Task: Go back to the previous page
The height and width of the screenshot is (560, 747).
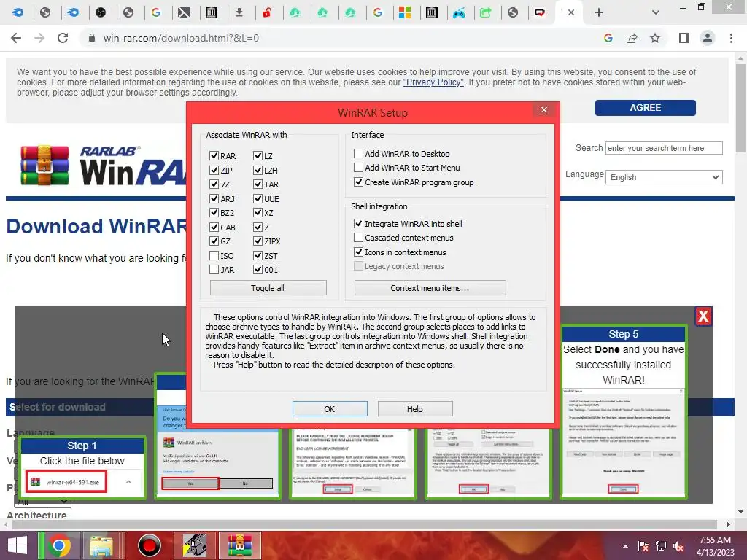Action: tap(16, 38)
